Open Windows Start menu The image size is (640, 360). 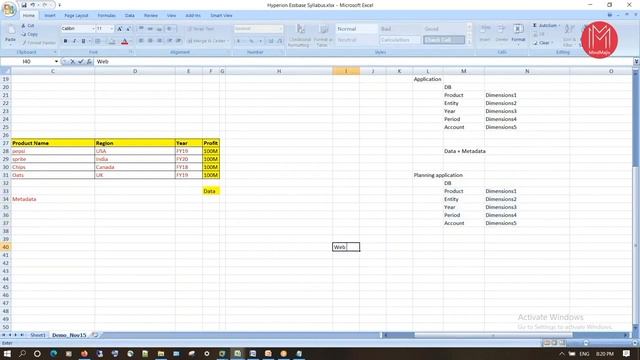click(7, 353)
